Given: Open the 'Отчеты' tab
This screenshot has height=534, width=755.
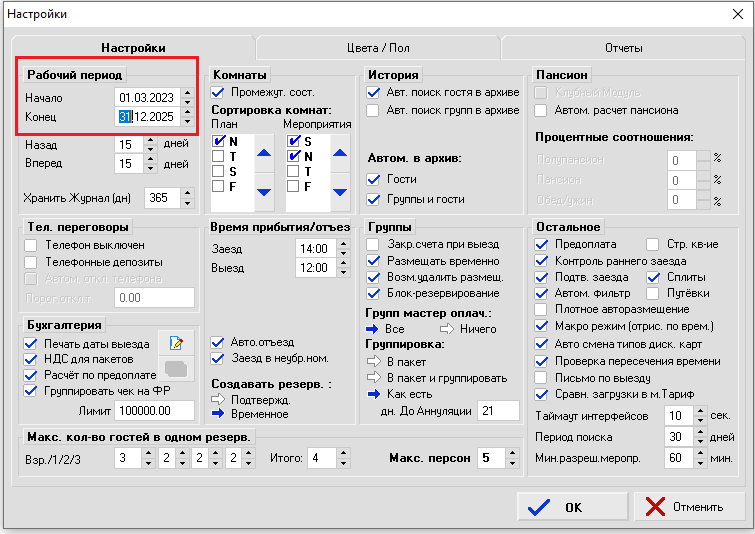Looking at the screenshot, I should point(622,48).
